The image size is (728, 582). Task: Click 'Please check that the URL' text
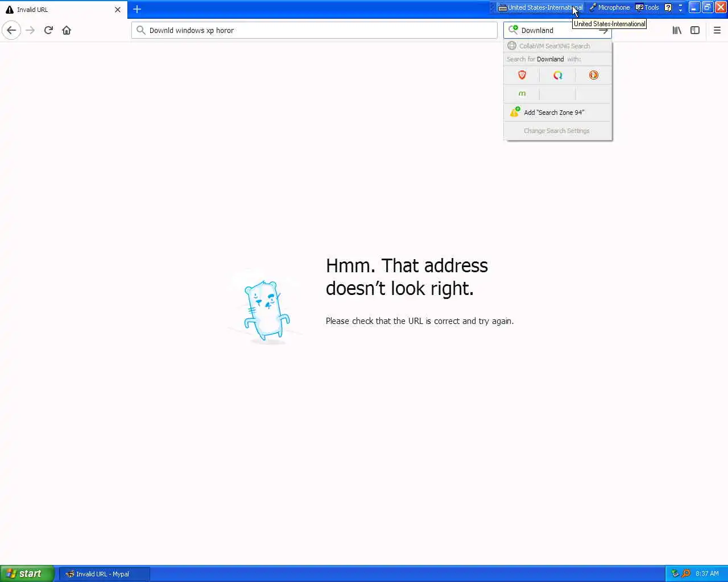click(420, 321)
